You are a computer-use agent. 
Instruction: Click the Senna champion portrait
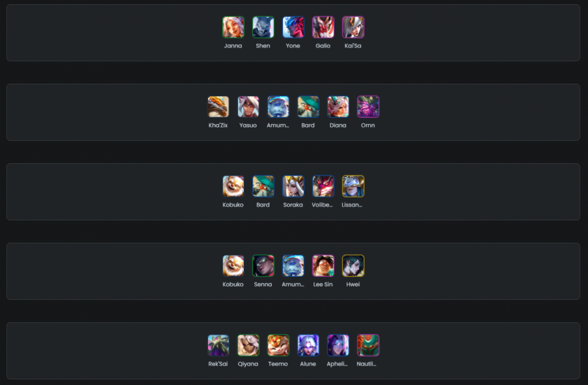(263, 266)
